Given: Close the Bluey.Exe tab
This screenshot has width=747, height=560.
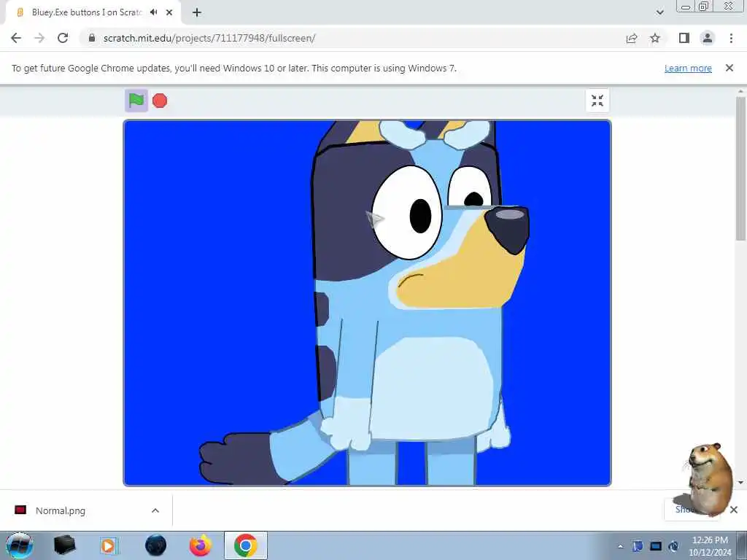Looking at the screenshot, I should pos(169,12).
